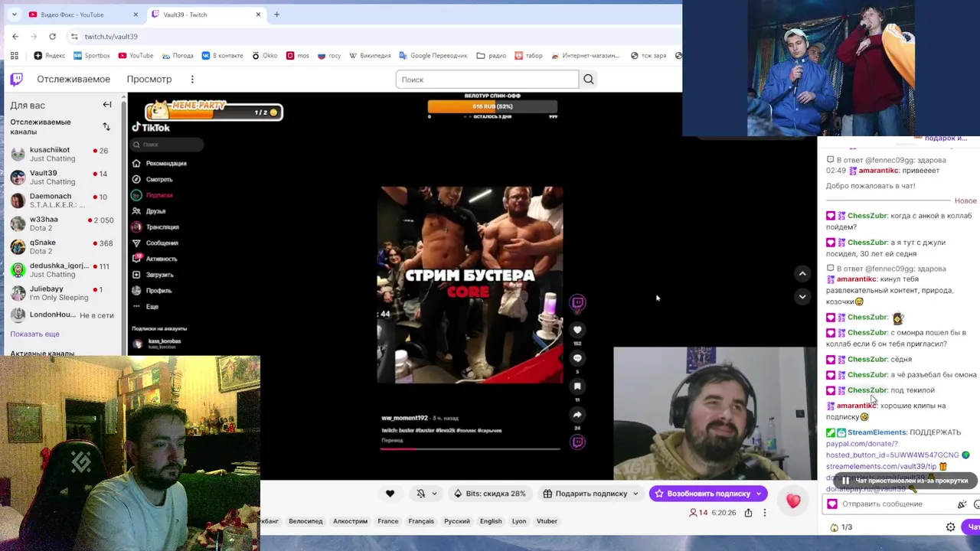980x551 pixels.
Task: Open the dedushka_igorj channel in sidebar
Action: tap(61, 269)
